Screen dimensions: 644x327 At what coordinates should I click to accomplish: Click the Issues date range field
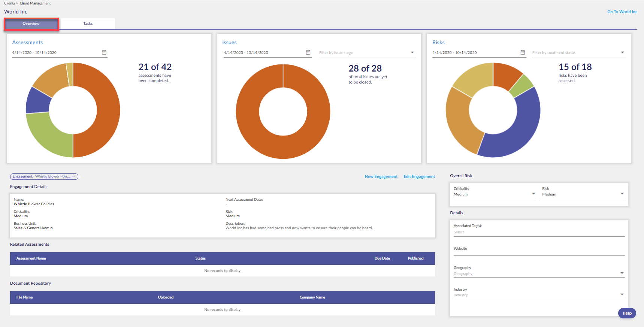(x=267, y=53)
